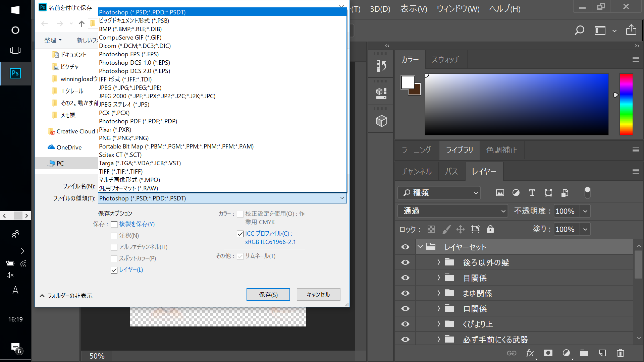Lock position move icon
This screenshot has height=362, width=644.
click(461, 229)
